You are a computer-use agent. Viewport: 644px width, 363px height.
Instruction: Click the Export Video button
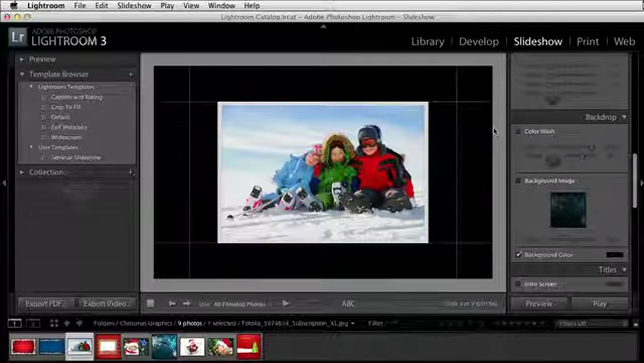[x=105, y=303]
